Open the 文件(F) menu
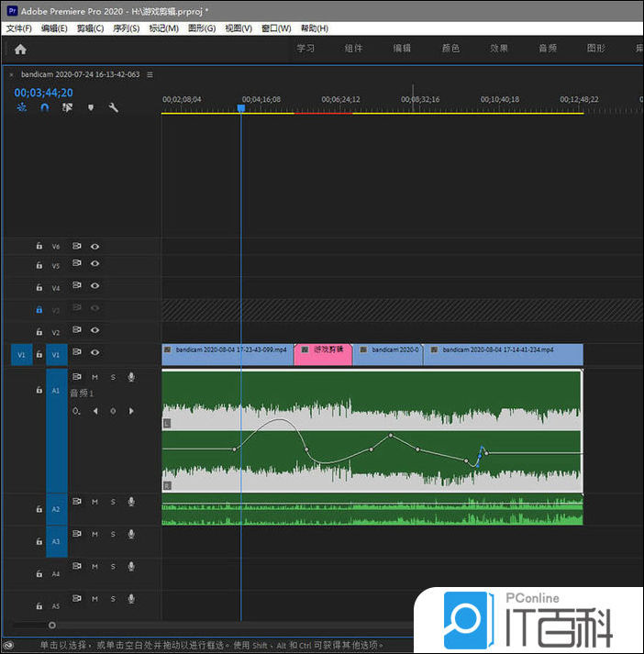The image size is (644, 654). pyautogui.click(x=18, y=28)
